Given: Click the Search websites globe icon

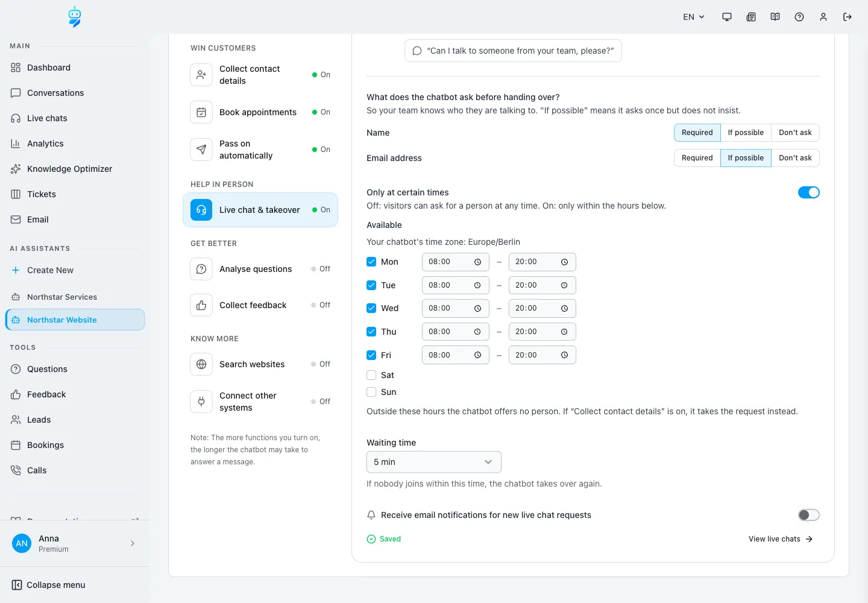Looking at the screenshot, I should 201,364.
